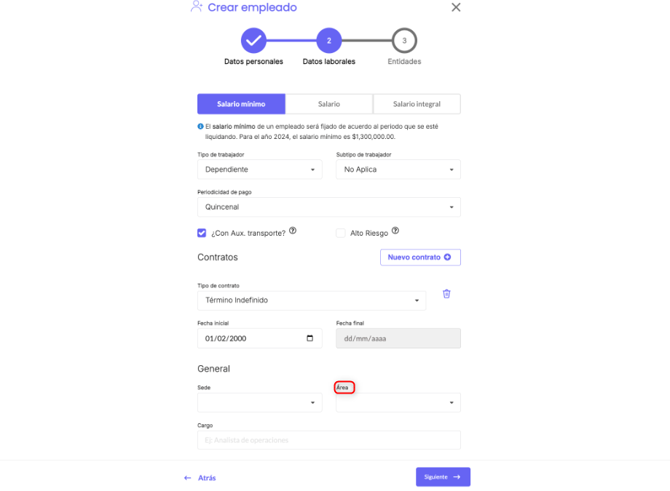
Task: Expand Tipo de trabajador dropdown
Action: (259, 170)
